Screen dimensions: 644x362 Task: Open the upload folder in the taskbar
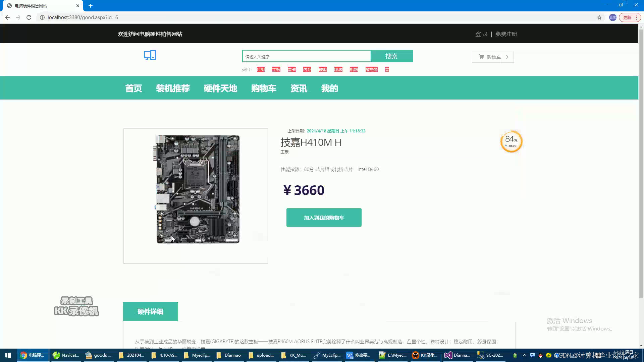[262, 355]
